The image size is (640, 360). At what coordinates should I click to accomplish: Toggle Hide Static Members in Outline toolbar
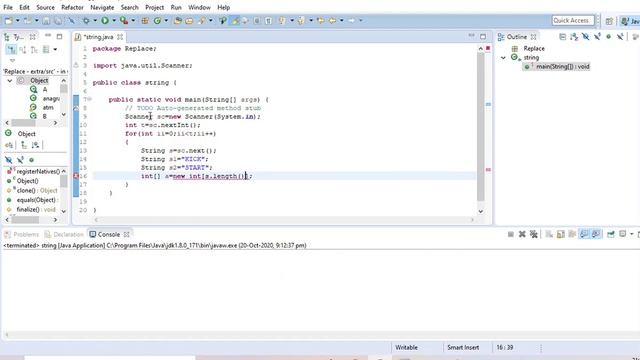click(597, 37)
